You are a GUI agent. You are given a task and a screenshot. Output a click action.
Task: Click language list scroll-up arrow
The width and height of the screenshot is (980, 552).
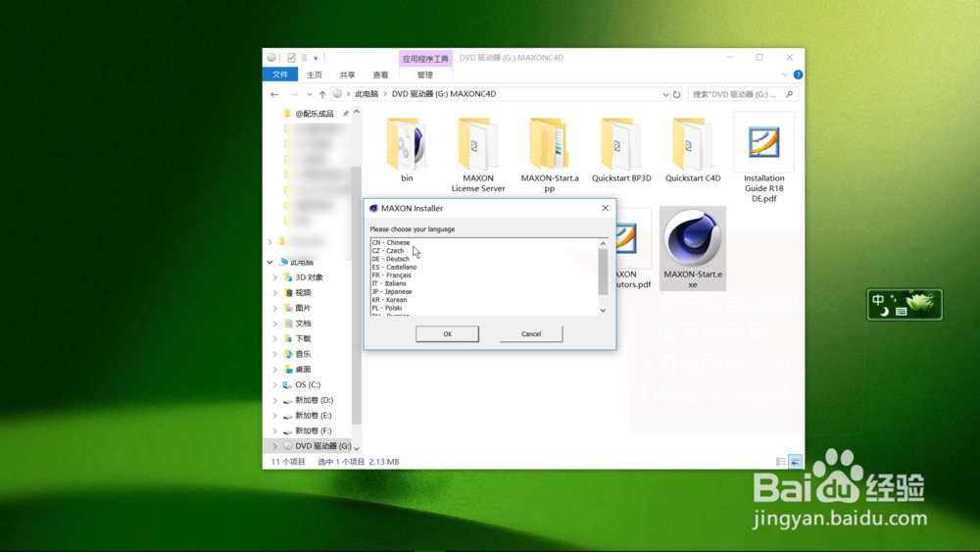(x=603, y=243)
